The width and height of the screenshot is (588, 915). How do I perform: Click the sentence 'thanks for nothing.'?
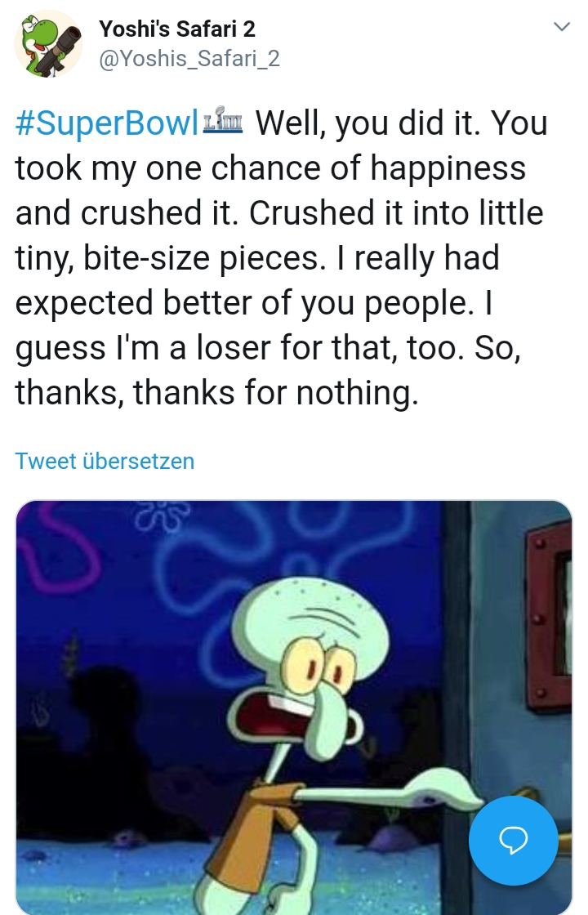click(276, 392)
